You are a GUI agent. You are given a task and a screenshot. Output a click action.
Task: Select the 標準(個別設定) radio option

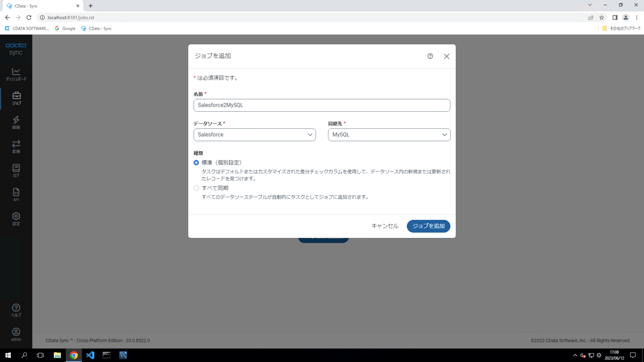[x=196, y=163]
